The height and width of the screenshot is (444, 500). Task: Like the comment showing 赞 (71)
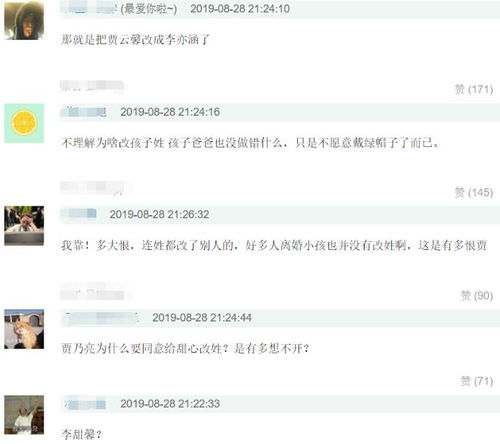tap(477, 381)
